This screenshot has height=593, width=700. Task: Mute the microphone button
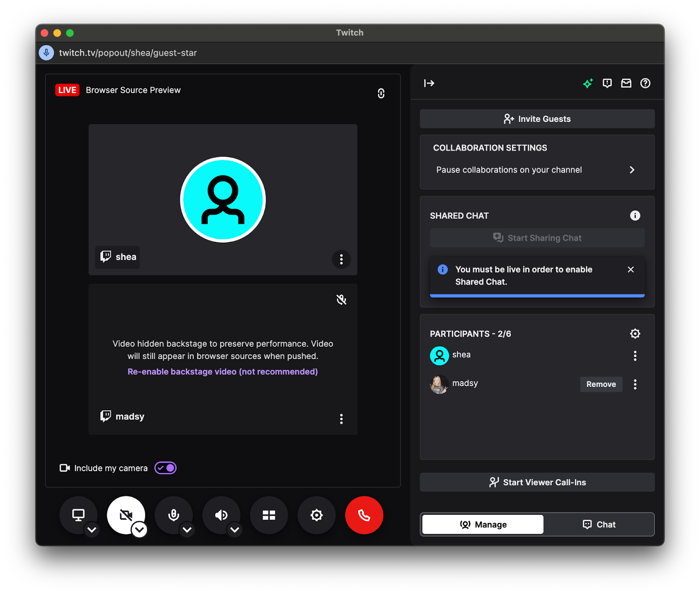[x=173, y=515]
